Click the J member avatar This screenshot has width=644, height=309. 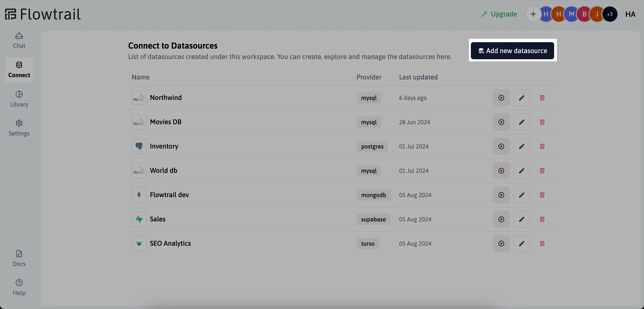pos(597,14)
